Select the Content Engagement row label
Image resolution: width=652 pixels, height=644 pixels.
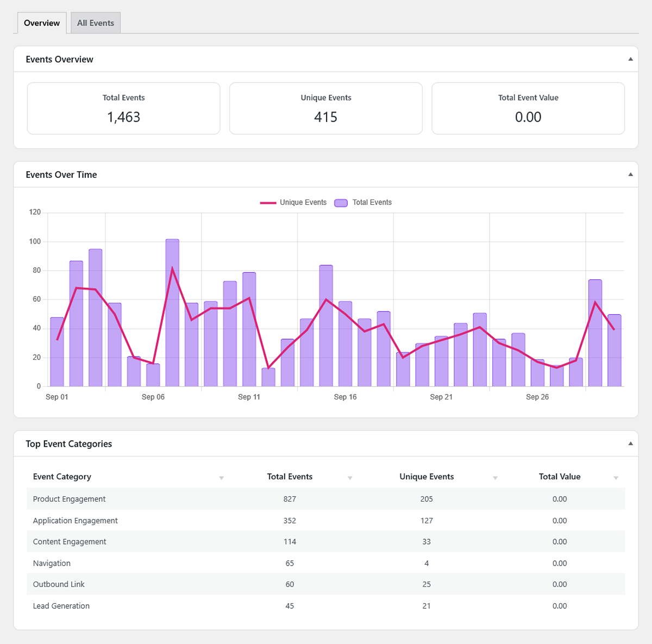70,542
